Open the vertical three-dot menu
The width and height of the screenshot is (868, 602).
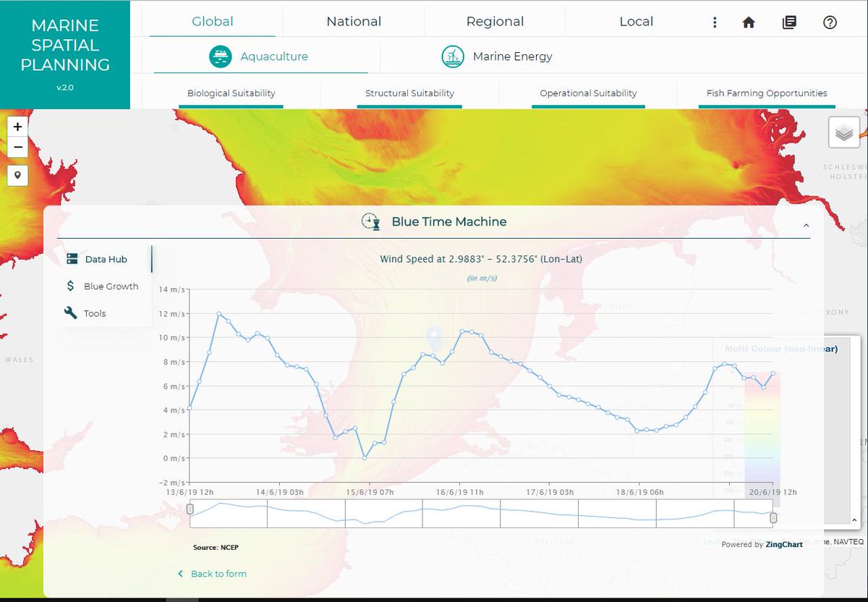click(715, 22)
